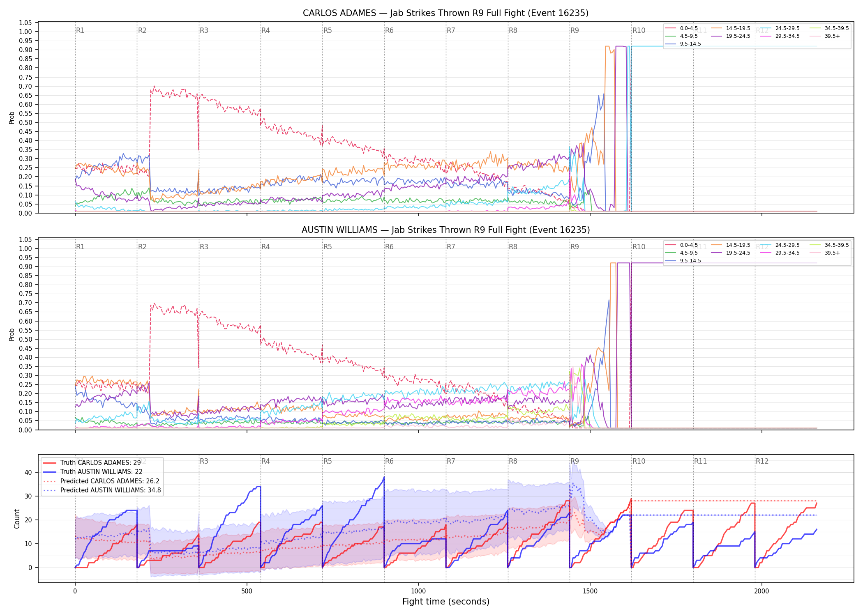Screen dimensions: 863x616
Task: Click R5 round marker in Williams chart
Action: 328,247
